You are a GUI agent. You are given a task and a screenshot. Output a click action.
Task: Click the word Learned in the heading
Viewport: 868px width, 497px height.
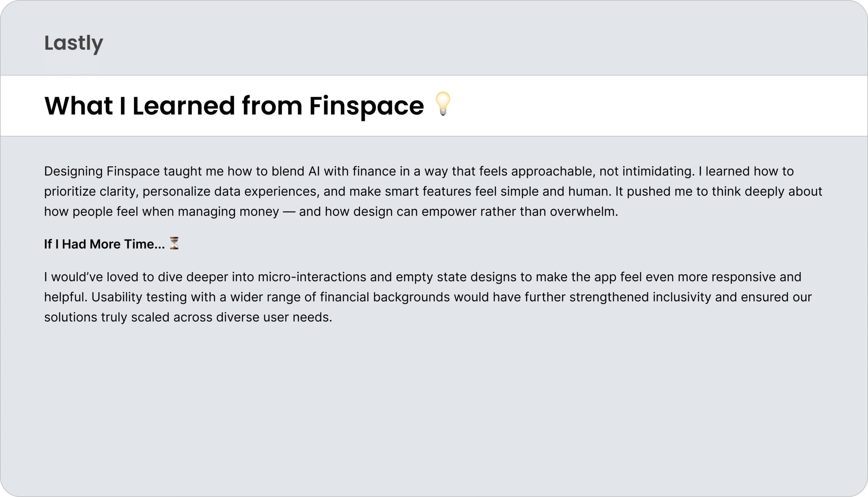[x=184, y=106]
